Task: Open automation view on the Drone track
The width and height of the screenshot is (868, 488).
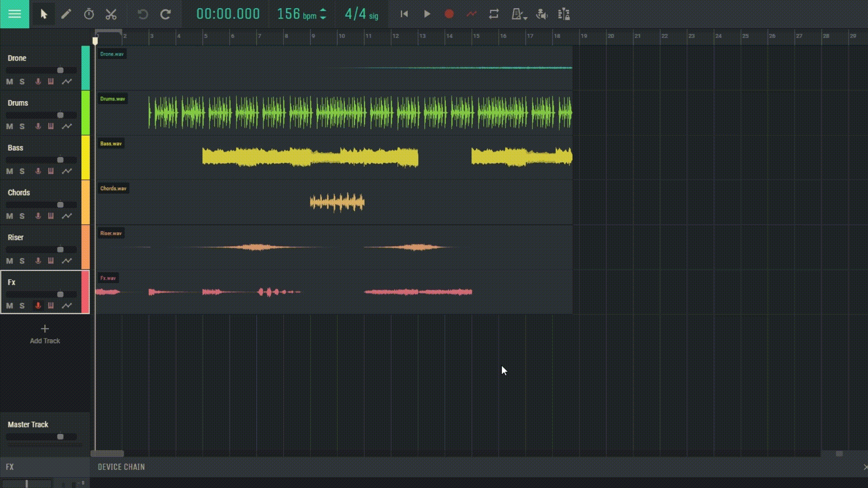Action: tap(66, 82)
